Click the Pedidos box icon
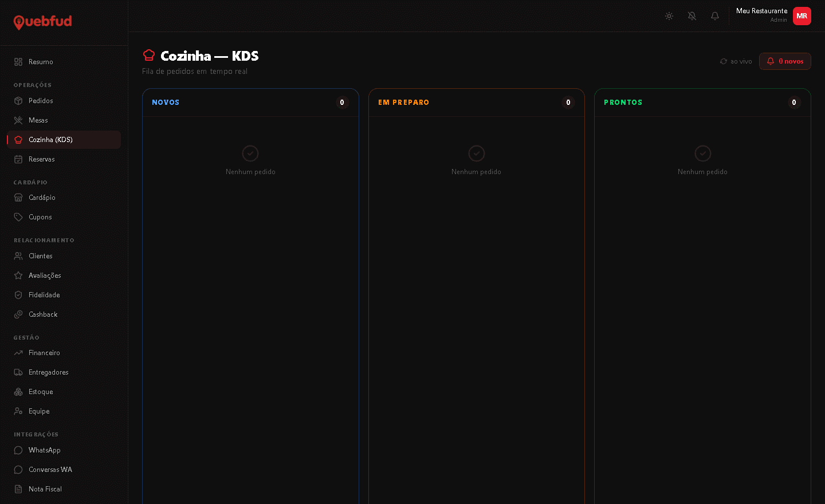 coord(18,101)
